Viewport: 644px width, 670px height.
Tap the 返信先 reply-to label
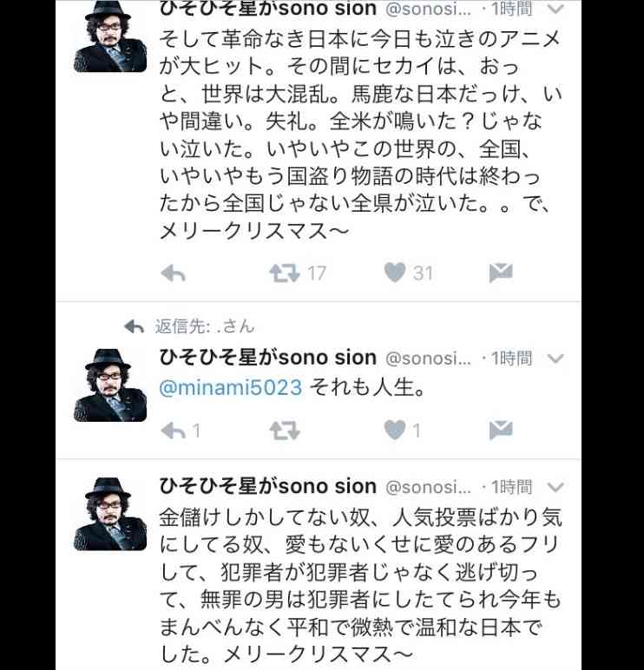click(x=205, y=326)
